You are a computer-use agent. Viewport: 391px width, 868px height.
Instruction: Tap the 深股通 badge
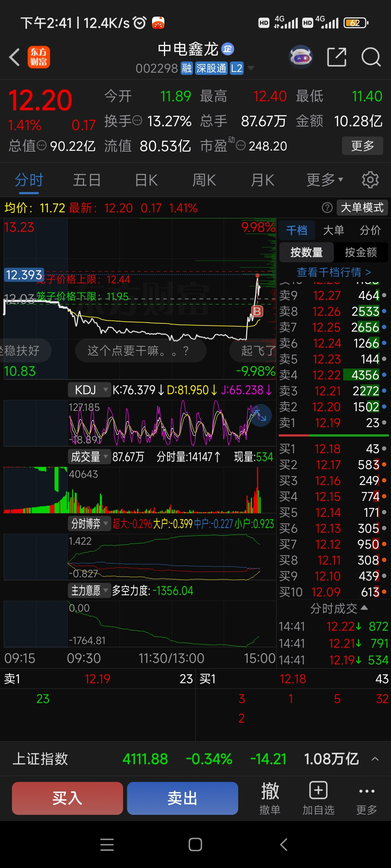point(211,68)
